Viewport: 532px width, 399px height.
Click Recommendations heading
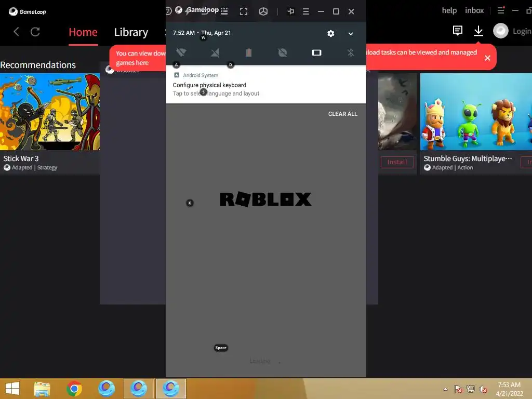tap(38, 65)
